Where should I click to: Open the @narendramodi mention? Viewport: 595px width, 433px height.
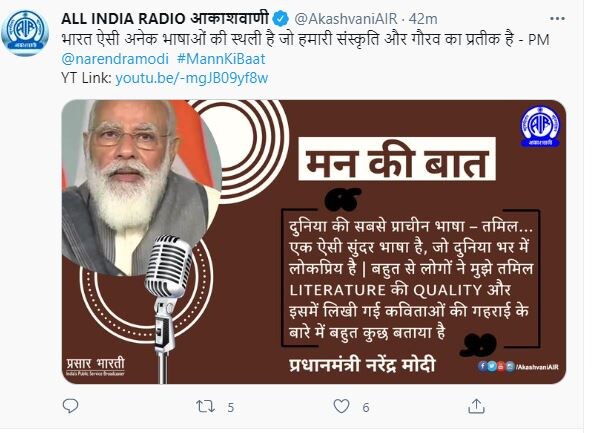(115, 59)
